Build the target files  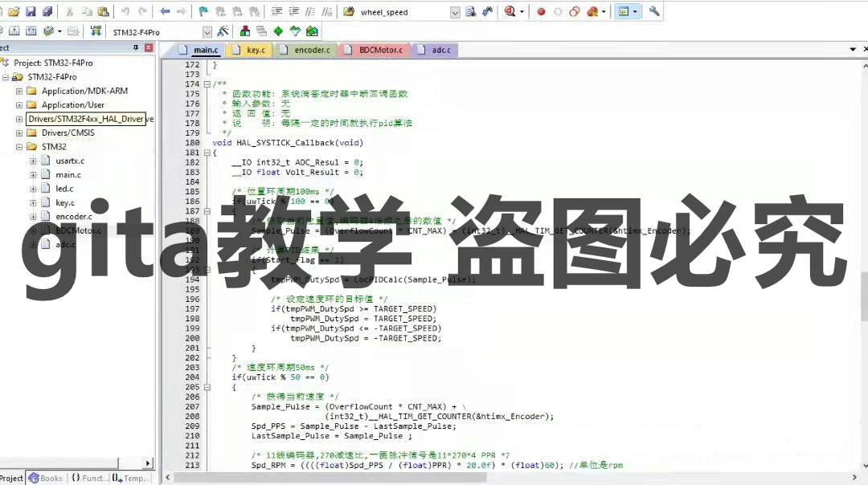(x=14, y=31)
